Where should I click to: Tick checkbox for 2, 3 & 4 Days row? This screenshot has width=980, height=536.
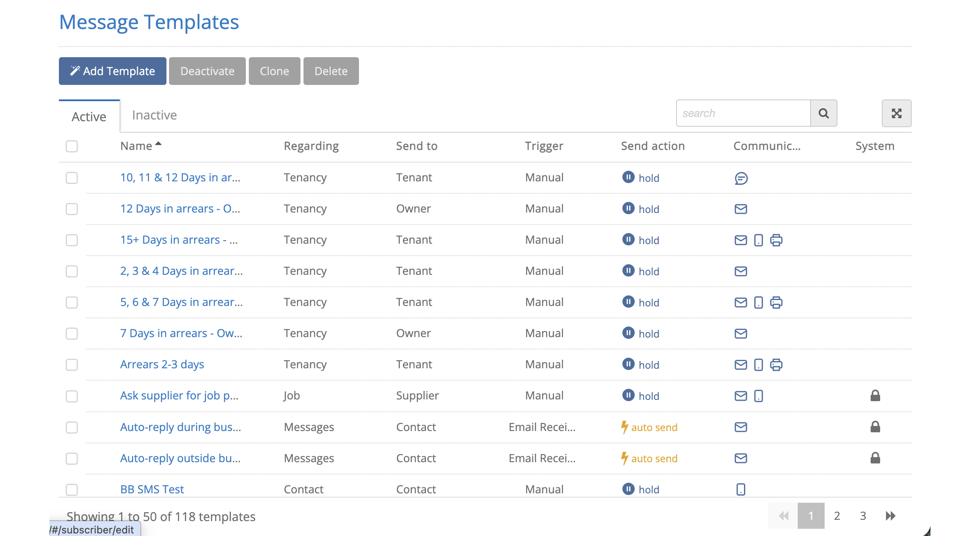tap(72, 271)
